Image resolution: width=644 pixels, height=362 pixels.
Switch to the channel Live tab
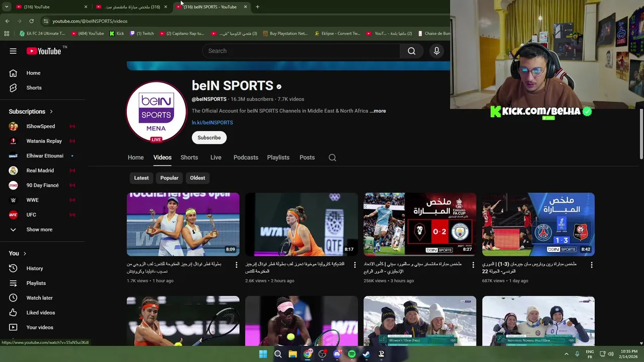[216, 157]
